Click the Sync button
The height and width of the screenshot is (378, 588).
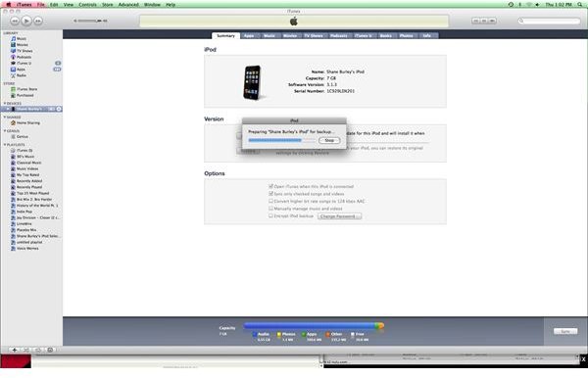(565, 332)
